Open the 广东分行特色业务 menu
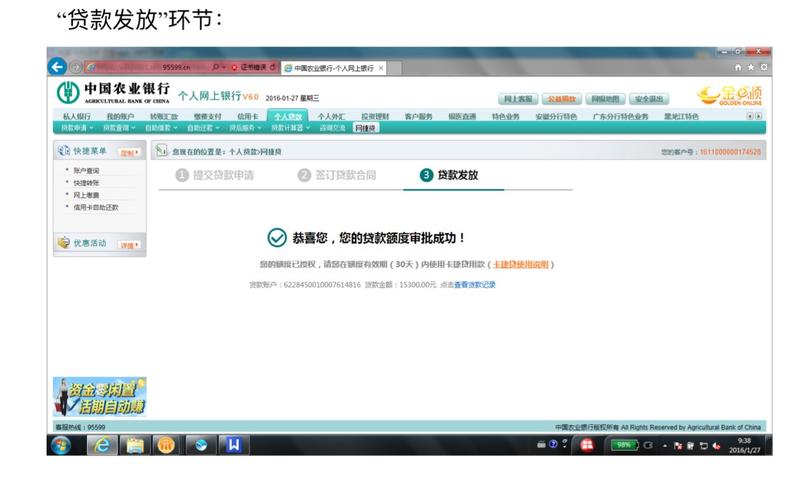Viewport: 795px width, 500px height. click(x=621, y=117)
